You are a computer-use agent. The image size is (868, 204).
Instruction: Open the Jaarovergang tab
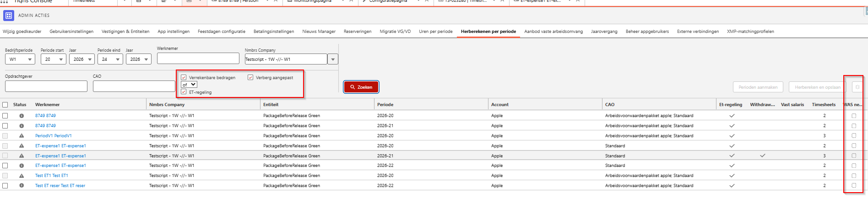click(x=604, y=32)
